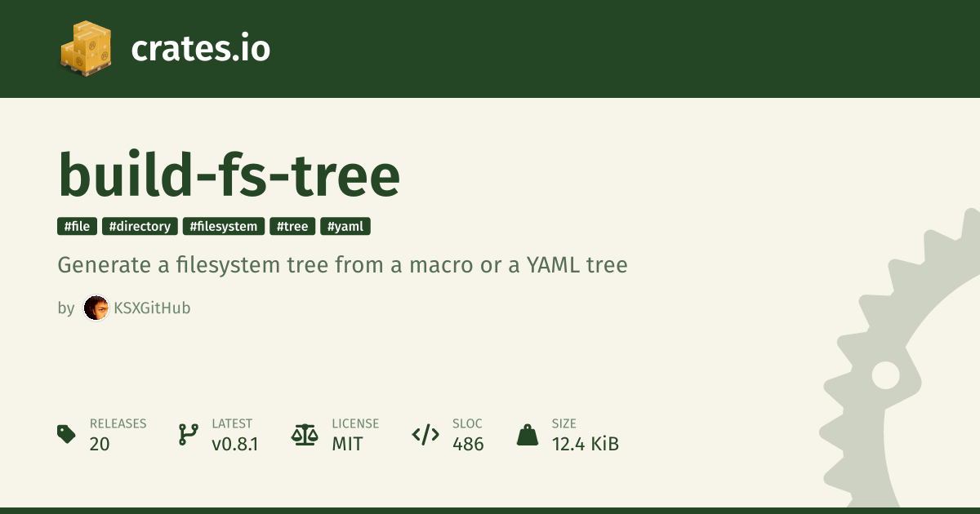This screenshot has width=980, height=514.
Task: Click the crate description text
Action: click(x=342, y=265)
